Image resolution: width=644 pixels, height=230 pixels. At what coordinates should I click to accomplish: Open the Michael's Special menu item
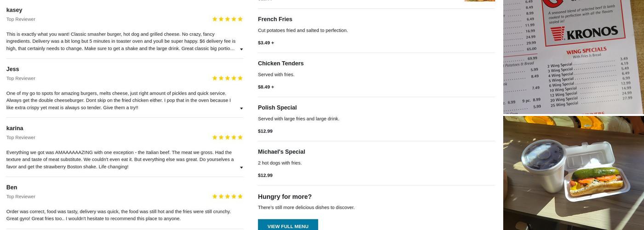click(x=282, y=152)
